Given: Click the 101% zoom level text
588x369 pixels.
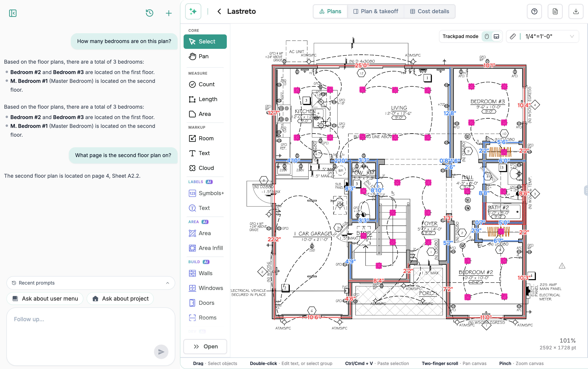Looking at the screenshot, I should click(x=567, y=341).
